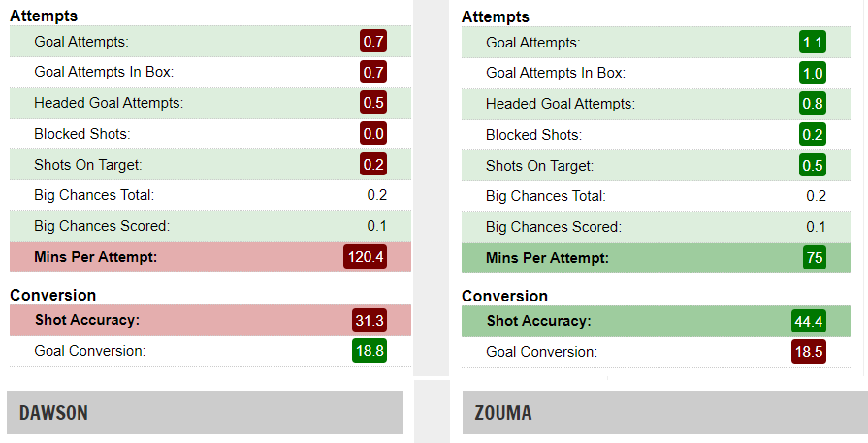Select Dawson's Blocked Shots 0.0 badge
Viewport: 868px width, 443px height.
373,133
